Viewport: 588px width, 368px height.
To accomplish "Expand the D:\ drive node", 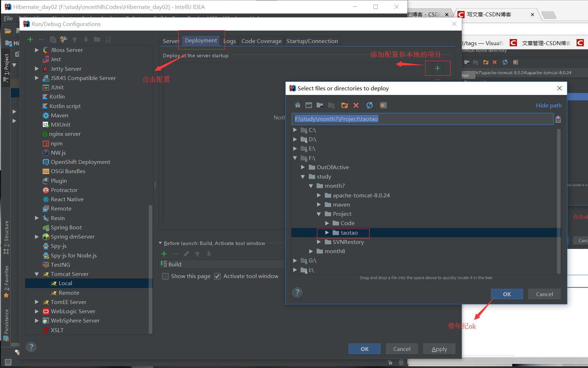I will click(295, 139).
